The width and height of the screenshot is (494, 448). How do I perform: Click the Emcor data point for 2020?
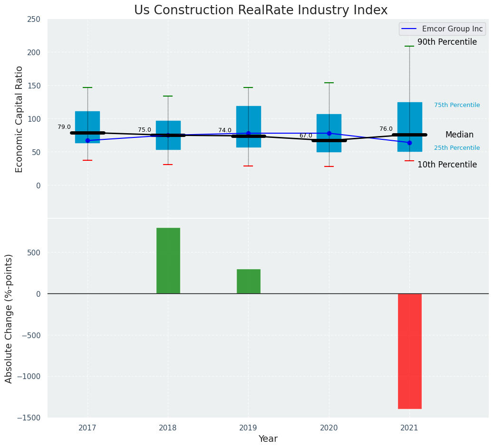pos(329,133)
